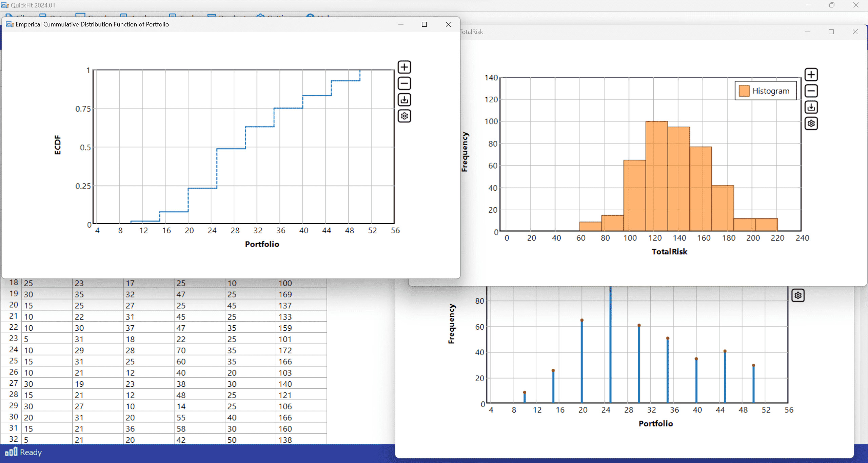Open the TotalRisk histogram settings gear

coord(811,123)
